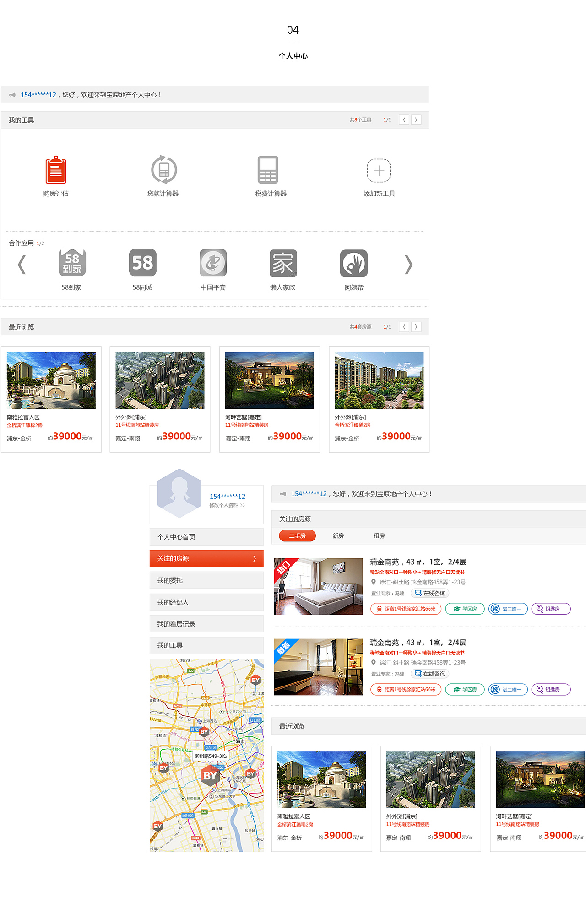Click 在线咨询 on the 最新 listing

430,674
